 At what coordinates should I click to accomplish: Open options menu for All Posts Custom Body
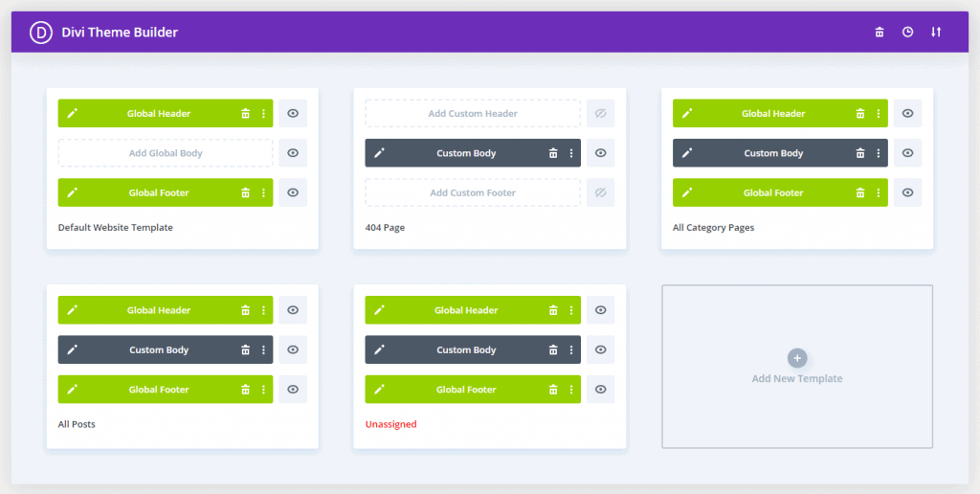coord(263,350)
